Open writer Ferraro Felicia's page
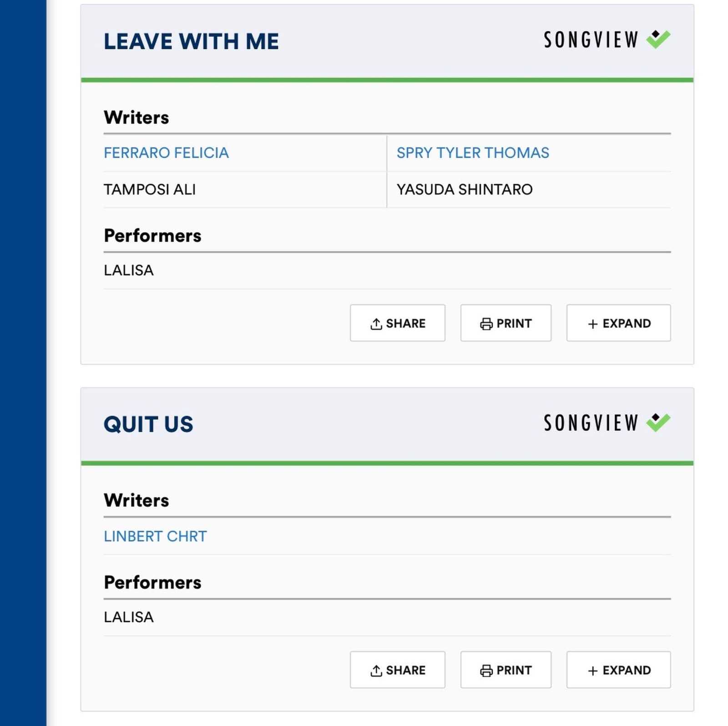The width and height of the screenshot is (728, 726). [166, 153]
